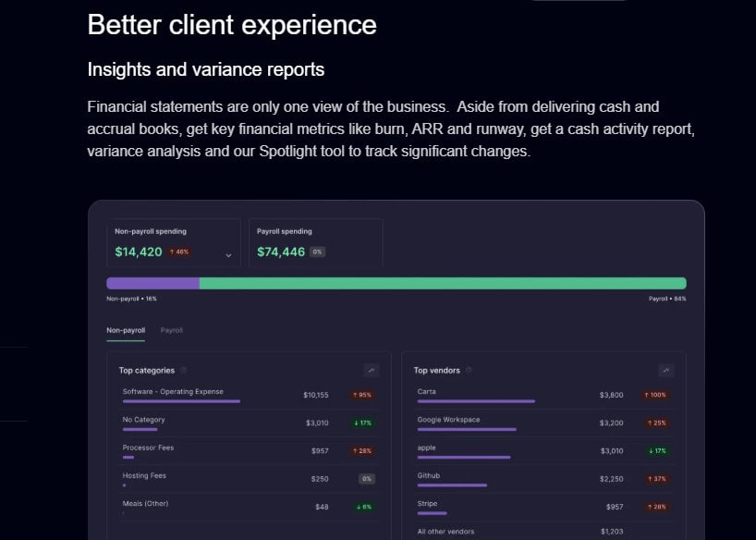The height and width of the screenshot is (540, 756).
Task: Switch to the Non-payroll tab
Action: coord(126,330)
